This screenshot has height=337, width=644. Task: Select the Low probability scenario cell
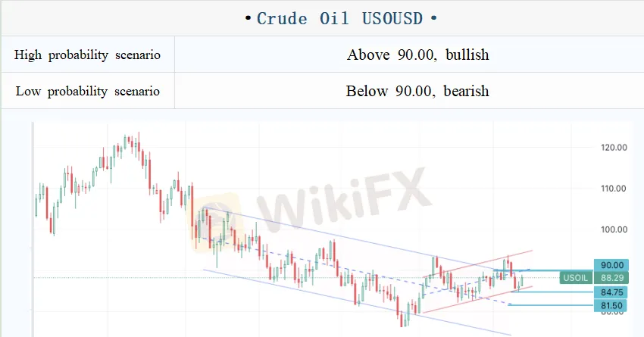(88, 91)
